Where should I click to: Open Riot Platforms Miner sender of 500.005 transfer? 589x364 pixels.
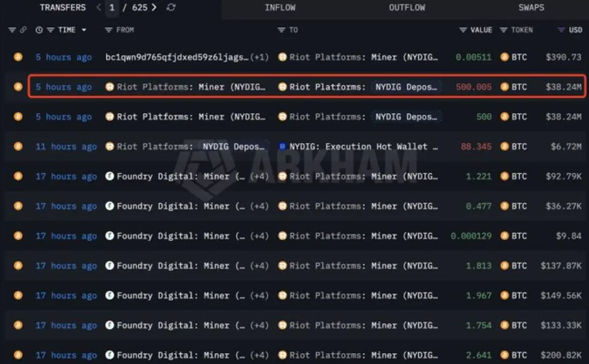[191, 87]
